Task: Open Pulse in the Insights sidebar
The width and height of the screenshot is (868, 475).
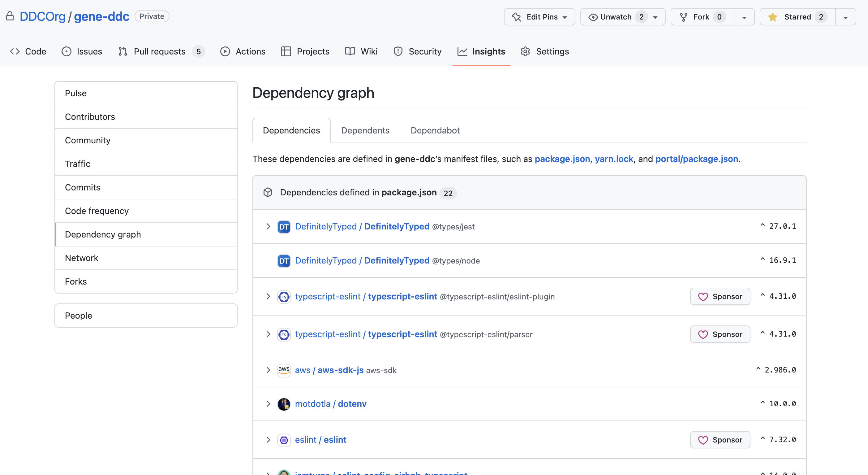Action: (x=146, y=94)
